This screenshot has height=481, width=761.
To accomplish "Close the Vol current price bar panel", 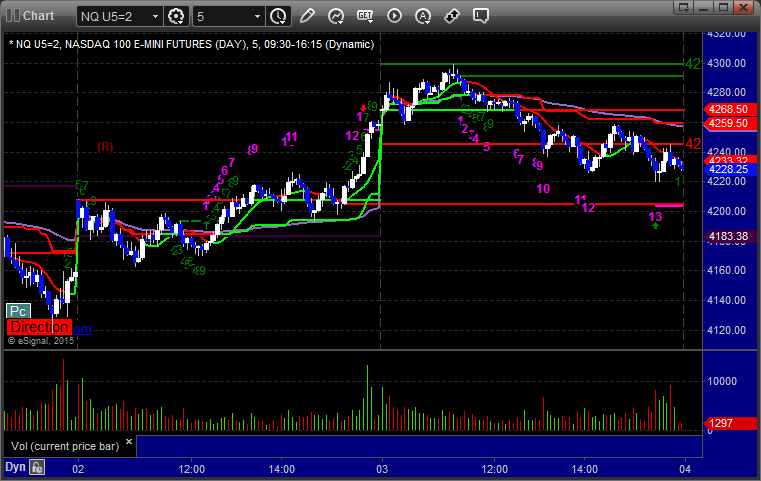I will (x=129, y=442).
